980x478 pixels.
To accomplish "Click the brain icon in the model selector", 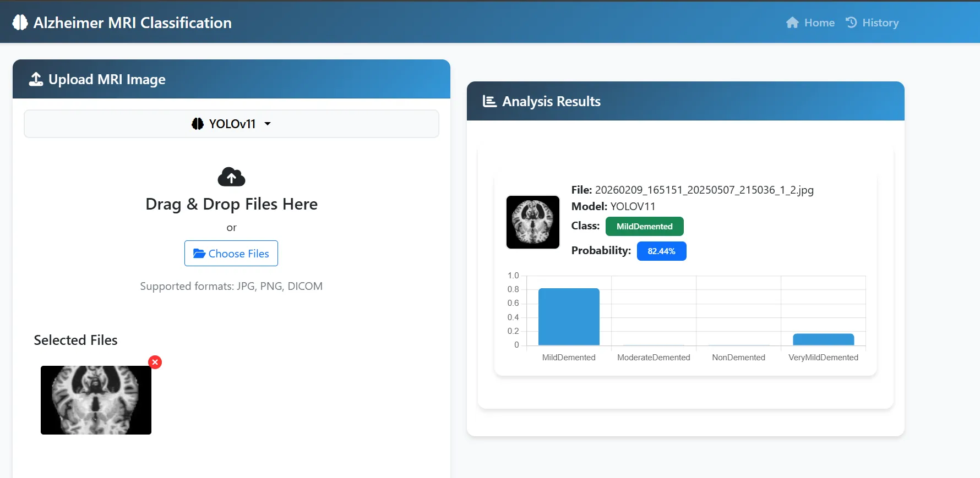I will coord(197,124).
